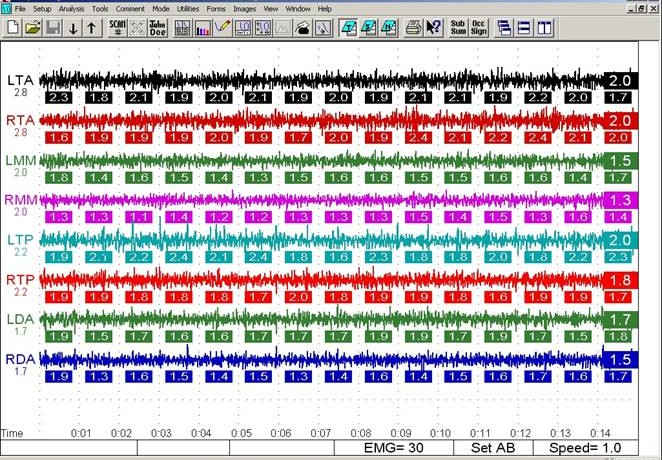Select the RMM channel label
This screenshot has height=460, width=662.
click(x=21, y=200)
